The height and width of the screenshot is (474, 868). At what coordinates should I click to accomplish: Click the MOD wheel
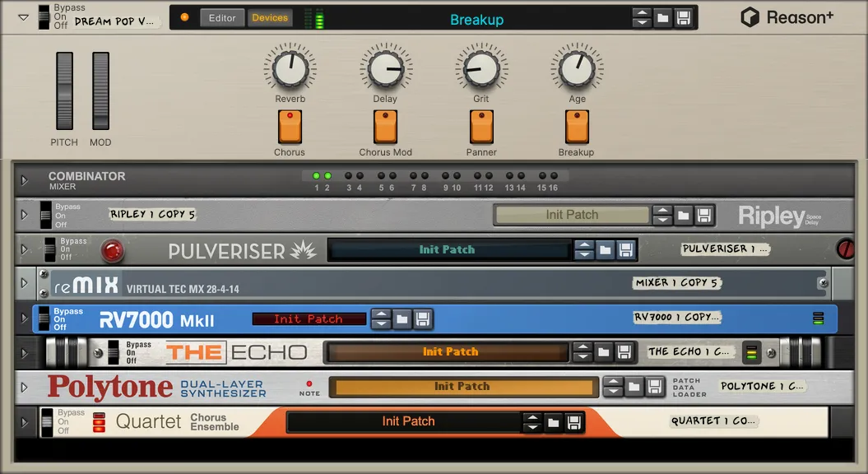100,91
